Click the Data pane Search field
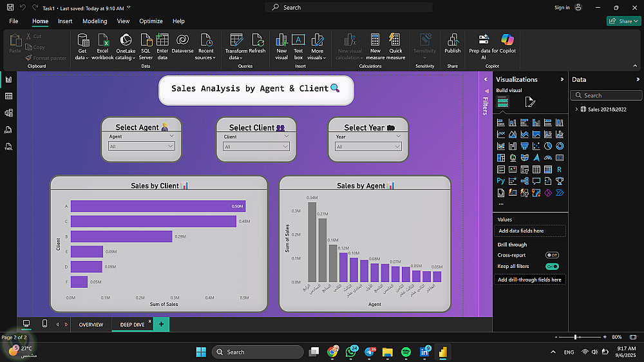 pos(606,95)
